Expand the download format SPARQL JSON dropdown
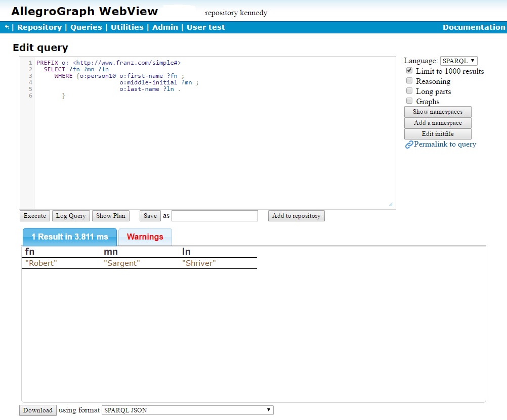The image size is (507, 420). tap(187, 410)
